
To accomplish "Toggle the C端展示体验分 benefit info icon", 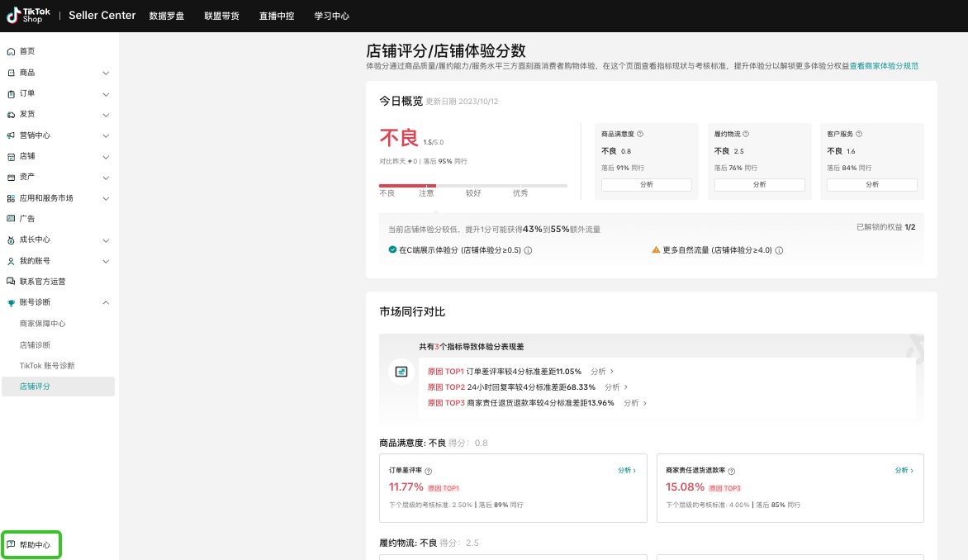I will pos(529,249).
